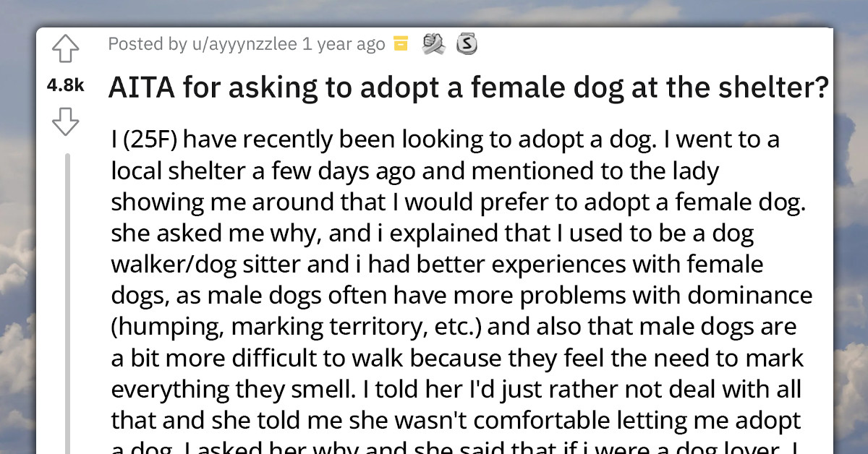This screenshot has height=454, width=868.
Task: Click the handshake award icon beside the timestamp
Action: coord(433,44)
